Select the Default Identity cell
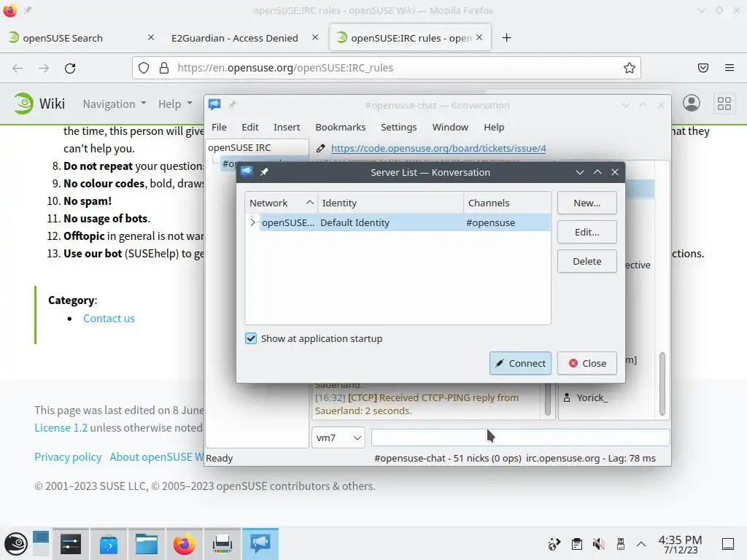The width and height of the screenshot is (747, 560). pyautogui.click(x=355, y=223)
